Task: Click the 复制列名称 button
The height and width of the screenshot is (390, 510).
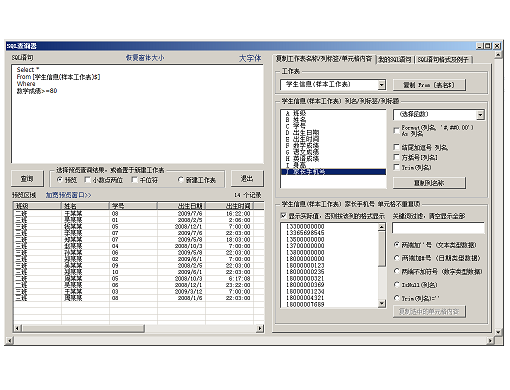Action: [429, 183]
